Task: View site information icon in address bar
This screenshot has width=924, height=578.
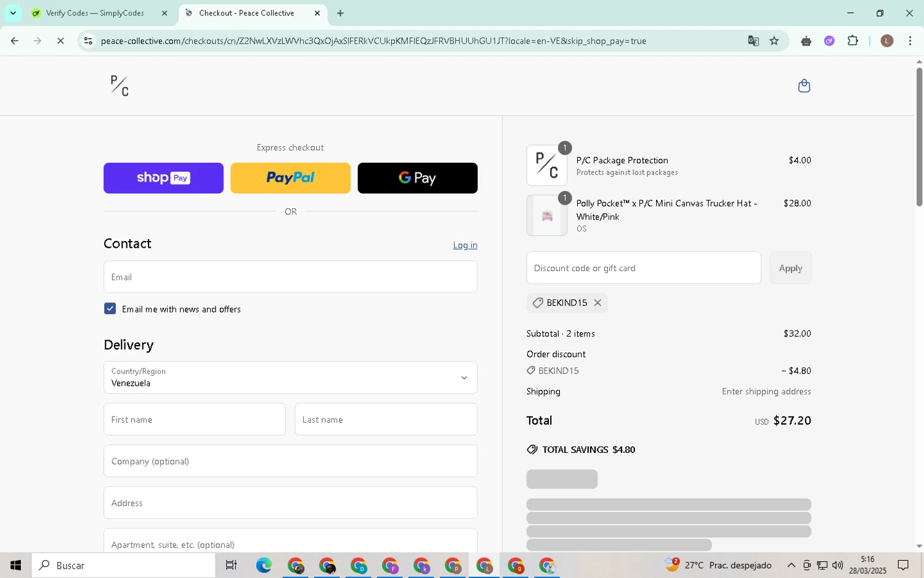Action: 88,41
